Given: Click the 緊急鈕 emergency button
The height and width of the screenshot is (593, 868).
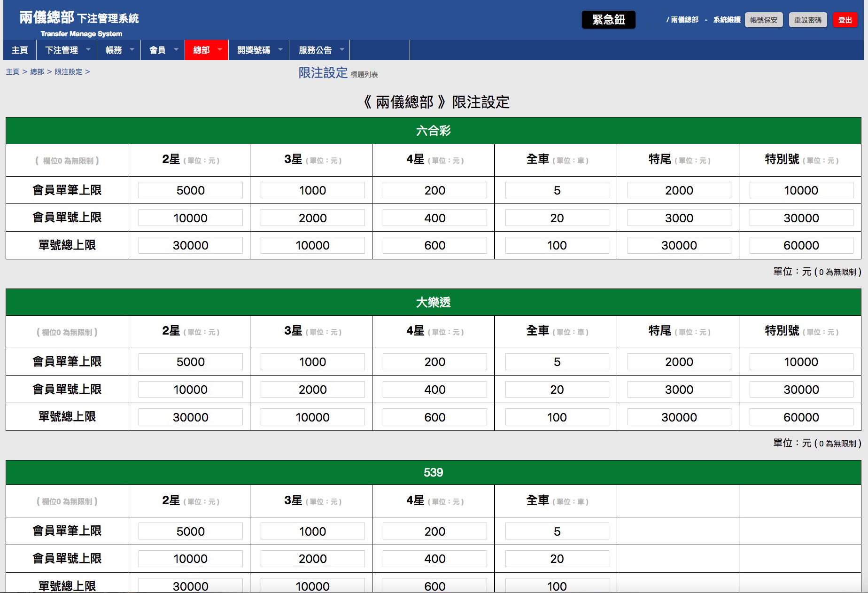Looking at the screenshot, I should 608,20.
